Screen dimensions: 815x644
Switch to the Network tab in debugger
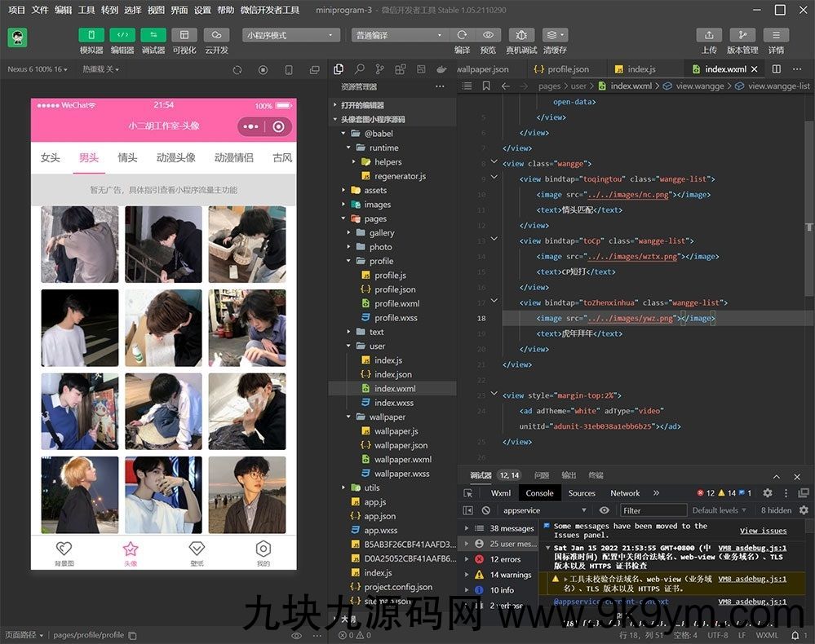click(x=625, y=493)
